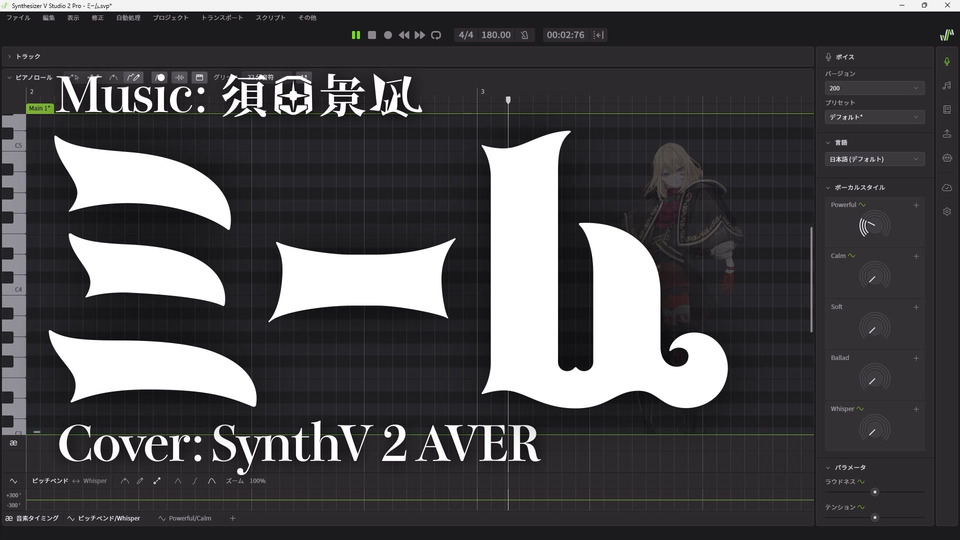Open the settings gear in side bar
The height and width of the screenshot is (540, 960).
[x=947, y=211]
